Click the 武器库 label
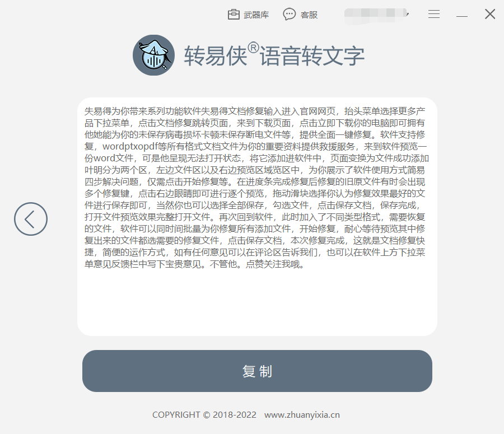Screen dimensions: 504x434 pyautogui.click(x=256, y=15)
